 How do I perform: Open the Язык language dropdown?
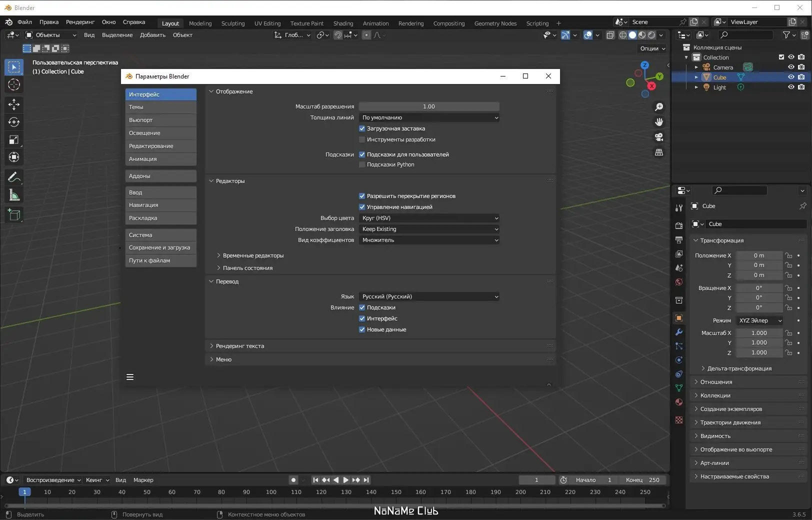pyautogui.click(x=429, y=296)
